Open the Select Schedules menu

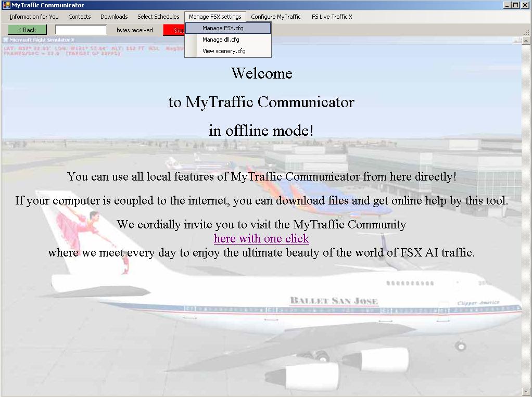tap(158, 17)
